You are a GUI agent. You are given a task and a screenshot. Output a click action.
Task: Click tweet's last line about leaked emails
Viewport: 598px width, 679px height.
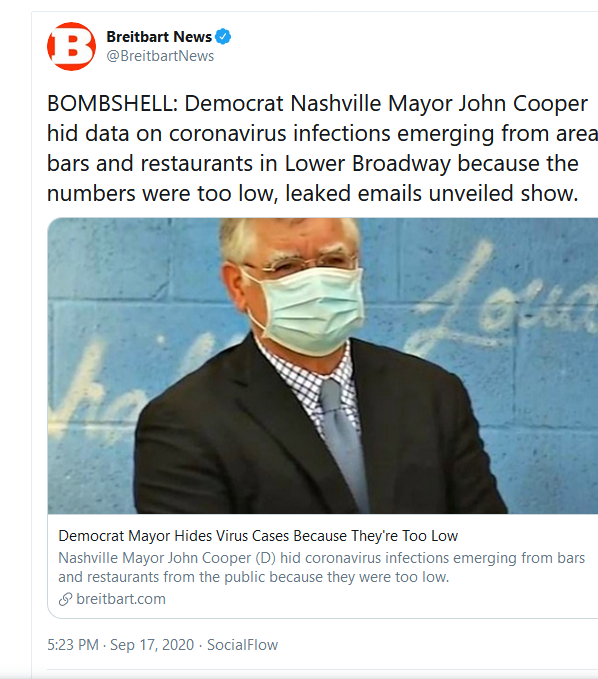[x=313, y=193]
